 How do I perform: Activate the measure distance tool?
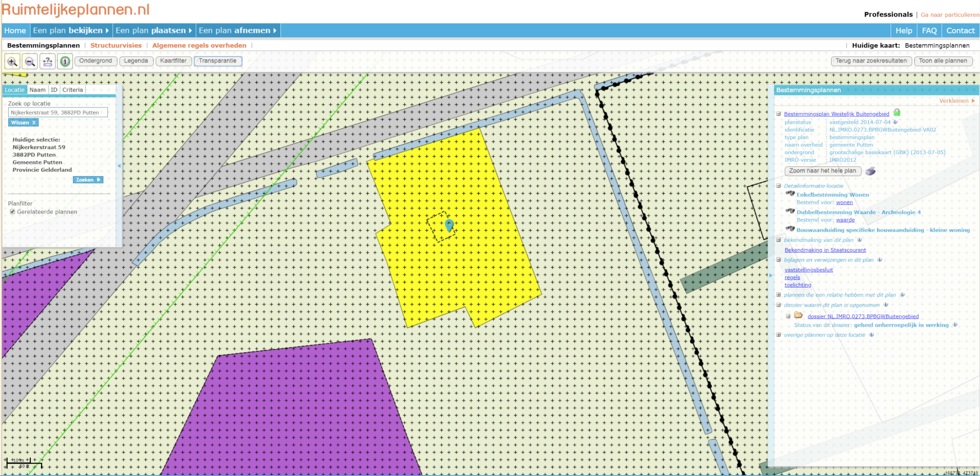(x=47, y=61)
